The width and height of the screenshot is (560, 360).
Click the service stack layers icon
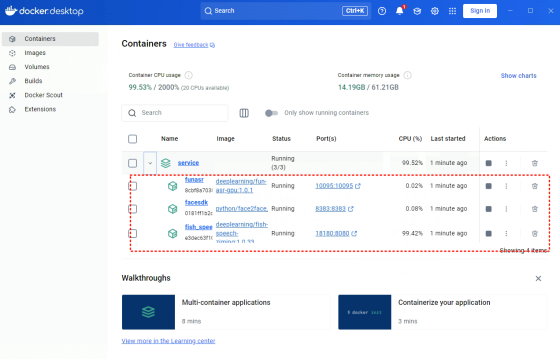tap(166, 163)
